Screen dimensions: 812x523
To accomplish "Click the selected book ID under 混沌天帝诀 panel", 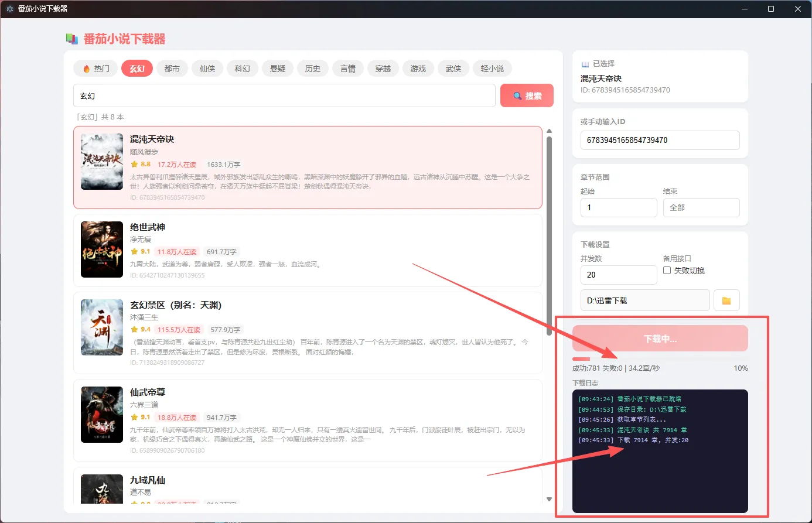I will (625, 90).
